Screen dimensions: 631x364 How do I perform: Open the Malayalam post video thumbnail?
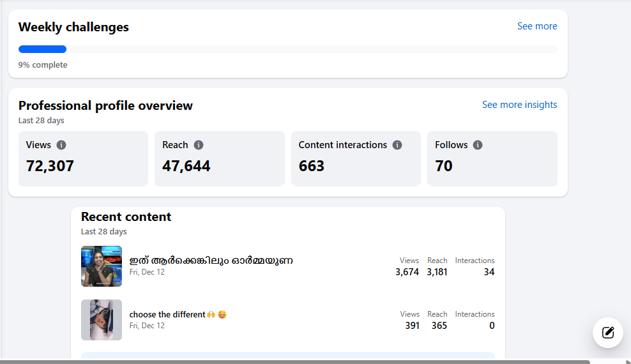[102, 266]
